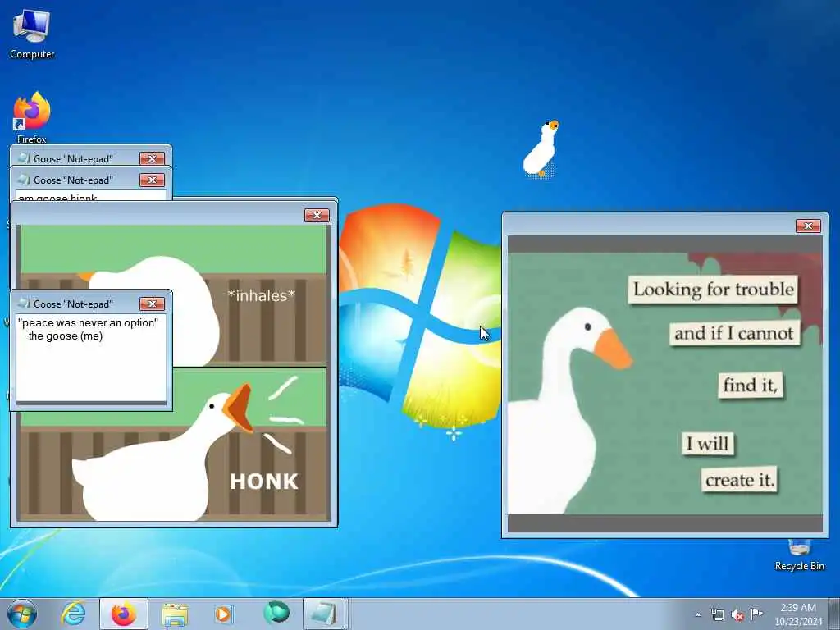Click the honking goose's open orange beak
The height and width of the screenshot is (630, 840).
(x=239, y=409)
